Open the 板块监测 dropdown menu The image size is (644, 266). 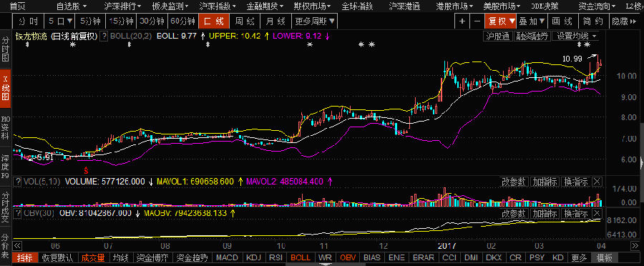coord(170,6)
